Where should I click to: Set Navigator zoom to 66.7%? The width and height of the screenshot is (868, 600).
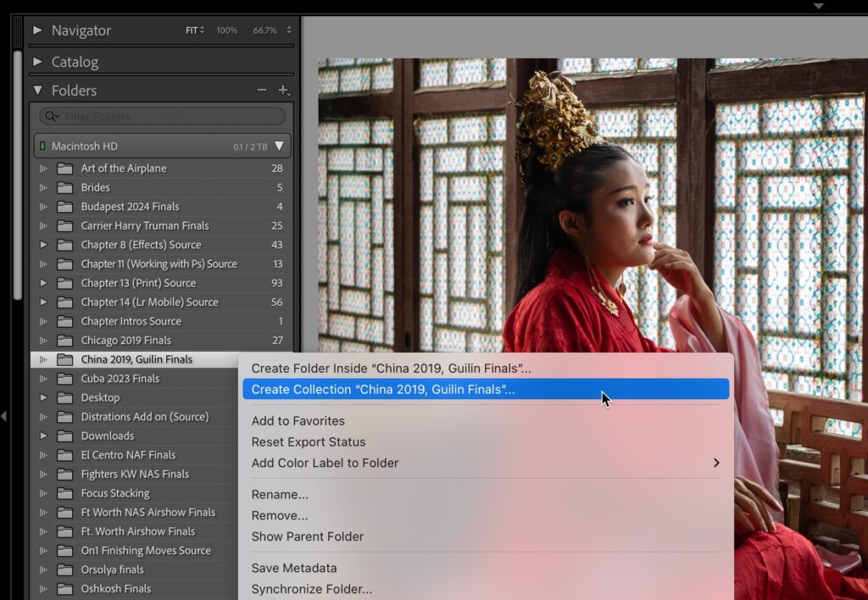pos(265,31)
